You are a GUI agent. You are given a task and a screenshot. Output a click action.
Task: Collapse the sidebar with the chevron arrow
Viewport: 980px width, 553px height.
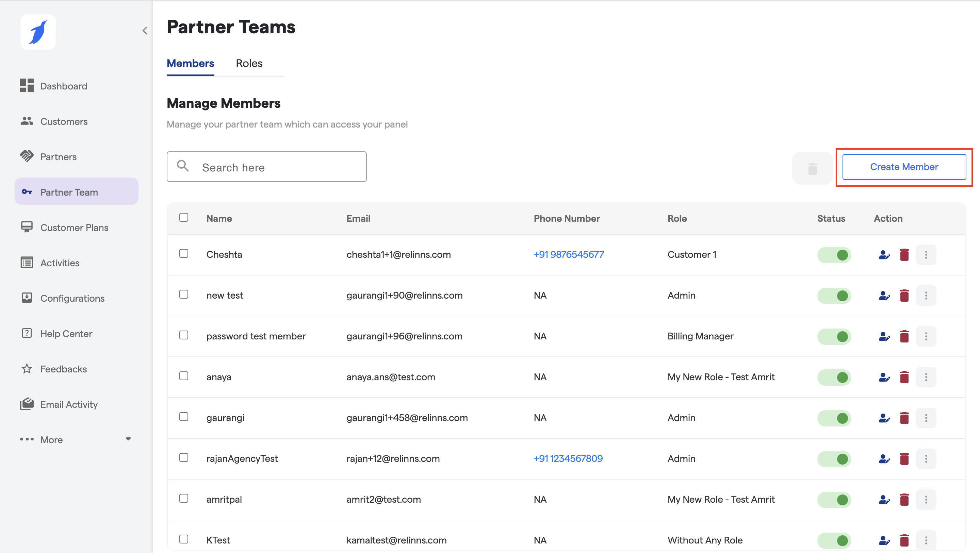145,30
